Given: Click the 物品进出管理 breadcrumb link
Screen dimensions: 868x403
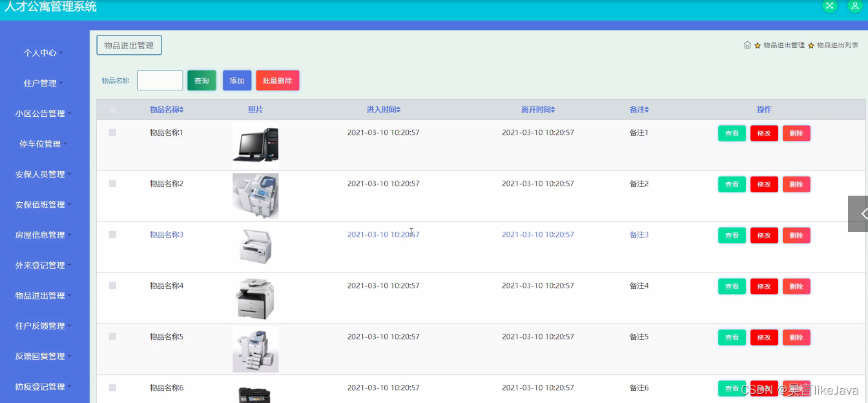Looking at the screenshot, I should [784, 45].
